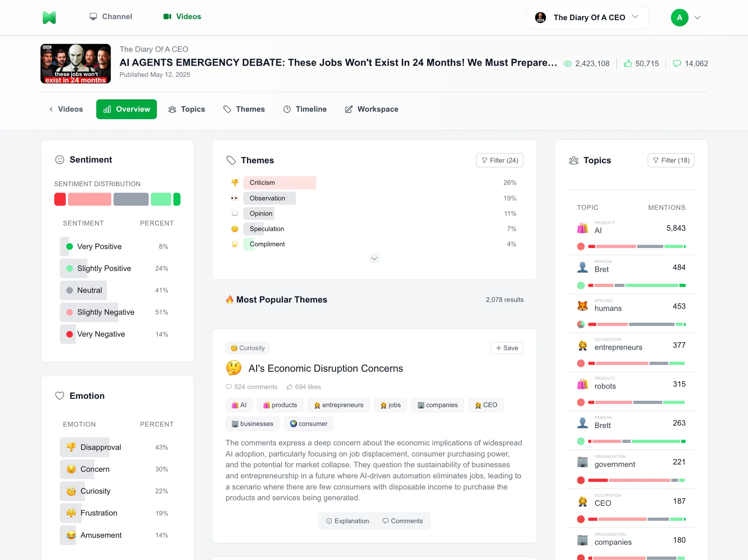Screen dimensions: 748x560
Task: Open the AI topic shopping bag icon
Action: pyautogui.click(x=583, y=228)
